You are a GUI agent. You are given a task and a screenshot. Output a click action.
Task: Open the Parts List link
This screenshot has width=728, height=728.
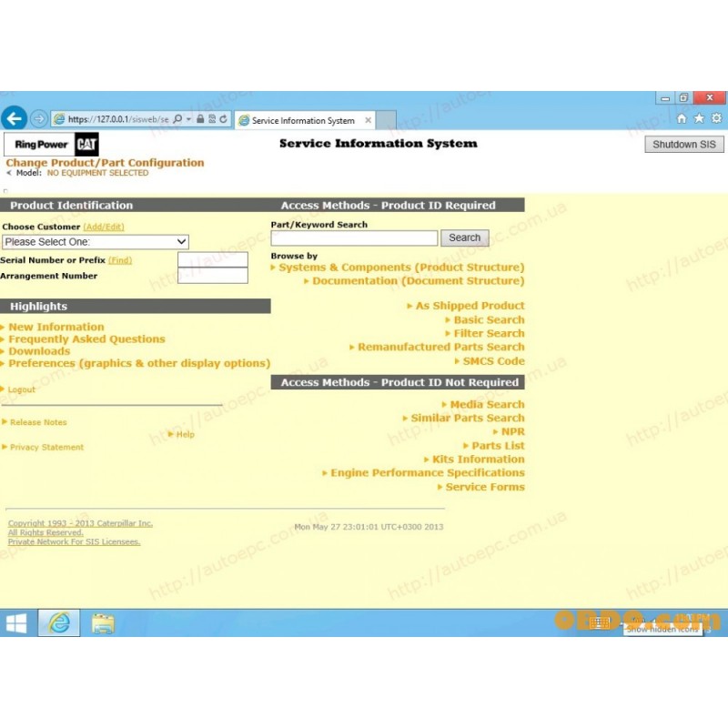pyautogui.click(x=498, y=445)
